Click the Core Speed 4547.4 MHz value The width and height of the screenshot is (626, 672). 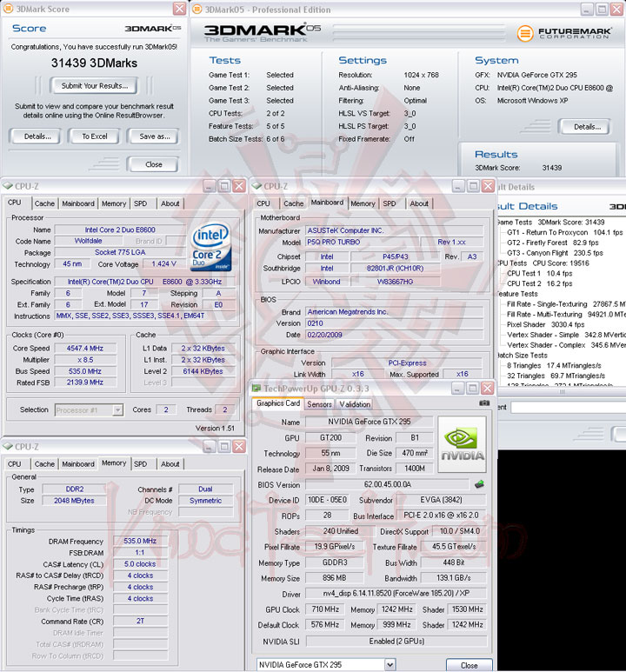85,349
